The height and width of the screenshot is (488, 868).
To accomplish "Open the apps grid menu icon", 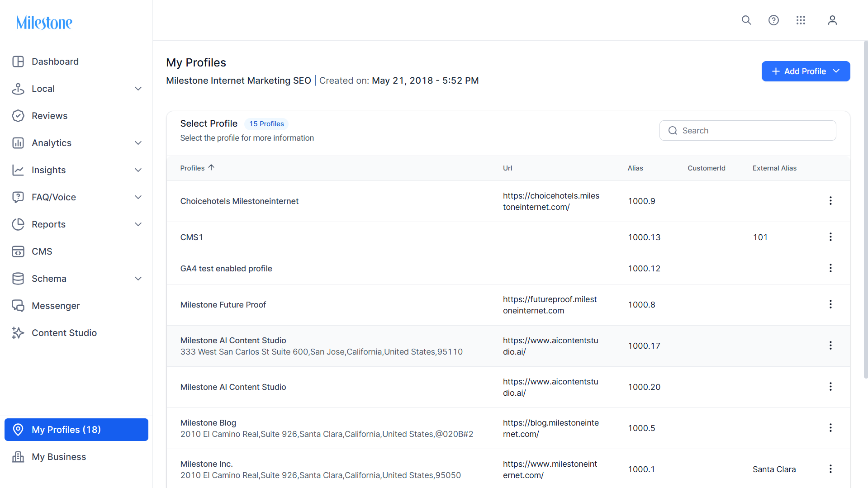I will [x=801, y=20].
